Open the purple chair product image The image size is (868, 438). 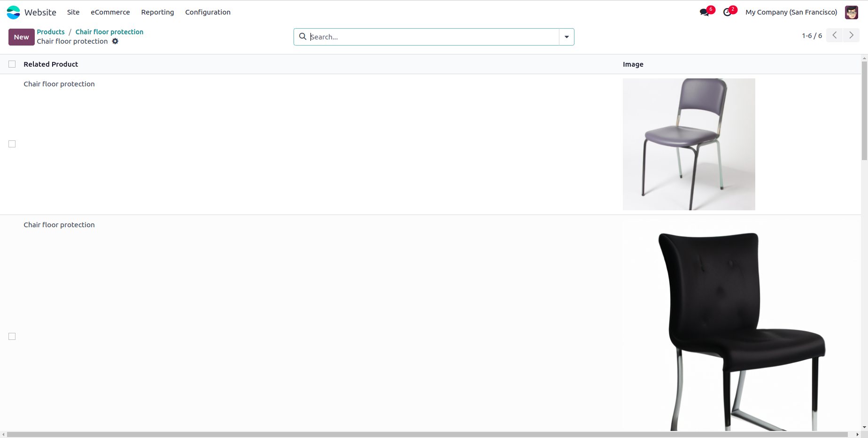pyautogui.click(x=689, y=144)
